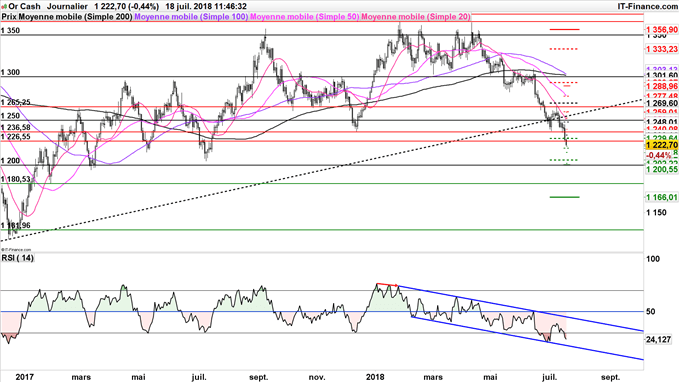
Task: Click the 1 265,25 horizontal level label
Action: [16, 102]
